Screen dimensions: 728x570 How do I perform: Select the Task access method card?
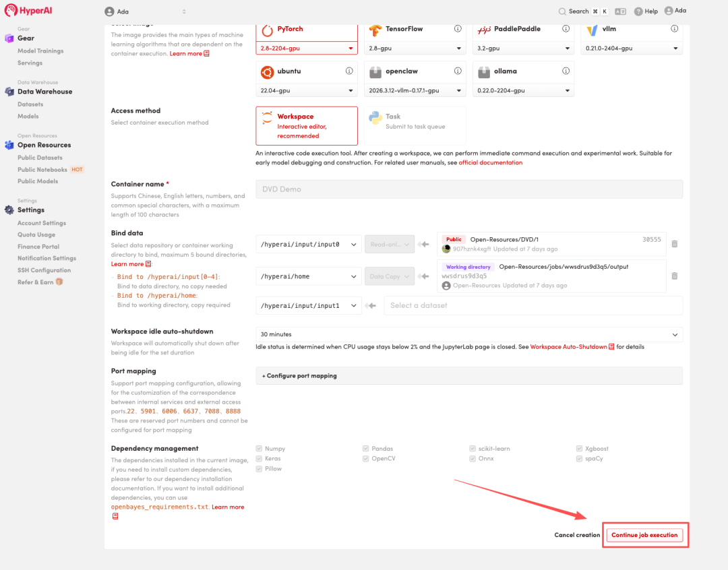[x=415, y=126]
